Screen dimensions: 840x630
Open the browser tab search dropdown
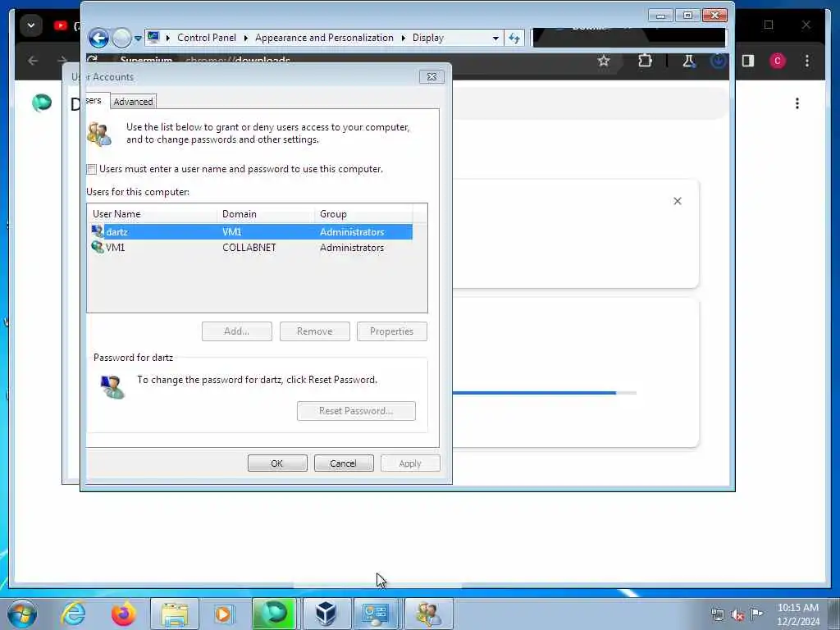coord(31,25)
